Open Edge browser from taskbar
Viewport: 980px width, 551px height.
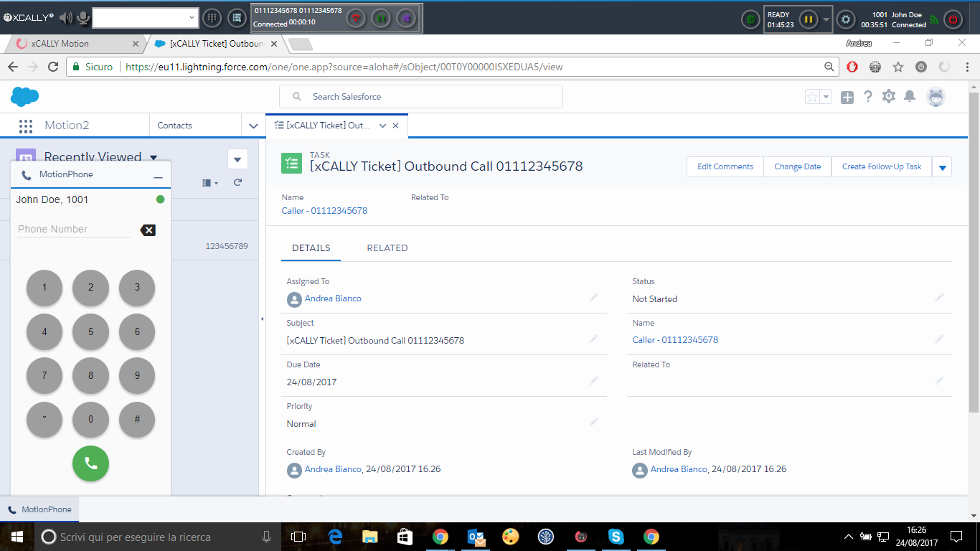[335, 537]
